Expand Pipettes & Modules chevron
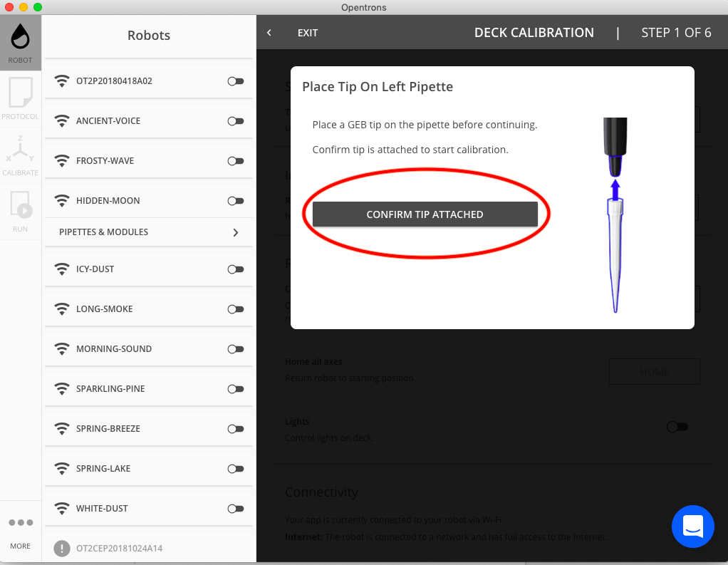This screenshot has height=565, width=728. click(x=235, y=232)
